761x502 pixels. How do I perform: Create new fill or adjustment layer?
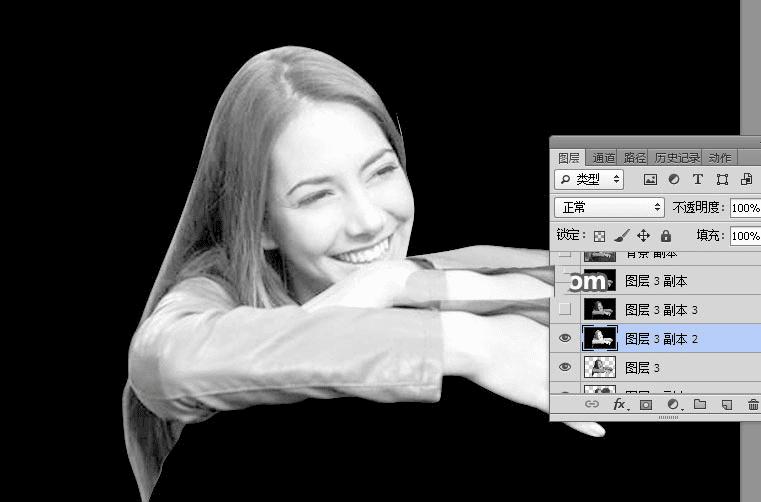click(x=674, y=404)
